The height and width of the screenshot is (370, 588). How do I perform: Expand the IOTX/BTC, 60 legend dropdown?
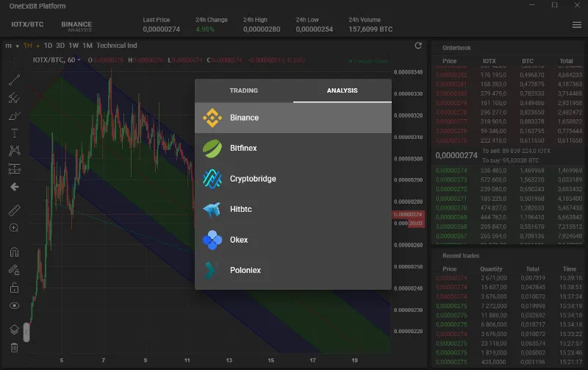tap(79, 60)
